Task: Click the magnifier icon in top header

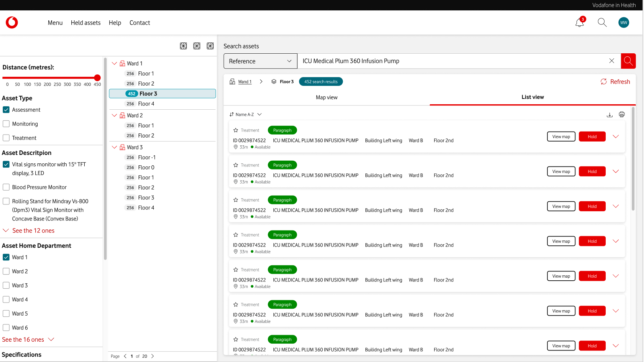Action: pyautogui.click(x=602, y=23)
